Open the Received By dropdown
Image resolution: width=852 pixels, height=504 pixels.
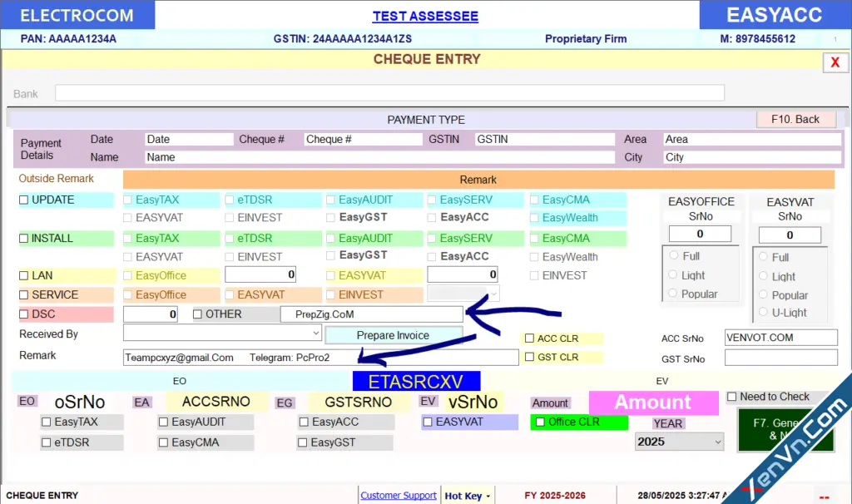coord(222,333)
